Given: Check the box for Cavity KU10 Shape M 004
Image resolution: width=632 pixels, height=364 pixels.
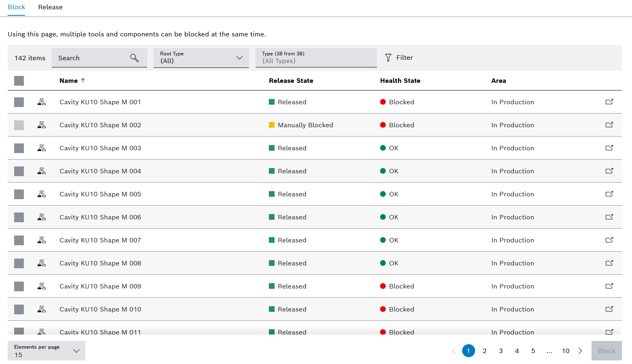Looking at the screenshot, I should (19, 171).
